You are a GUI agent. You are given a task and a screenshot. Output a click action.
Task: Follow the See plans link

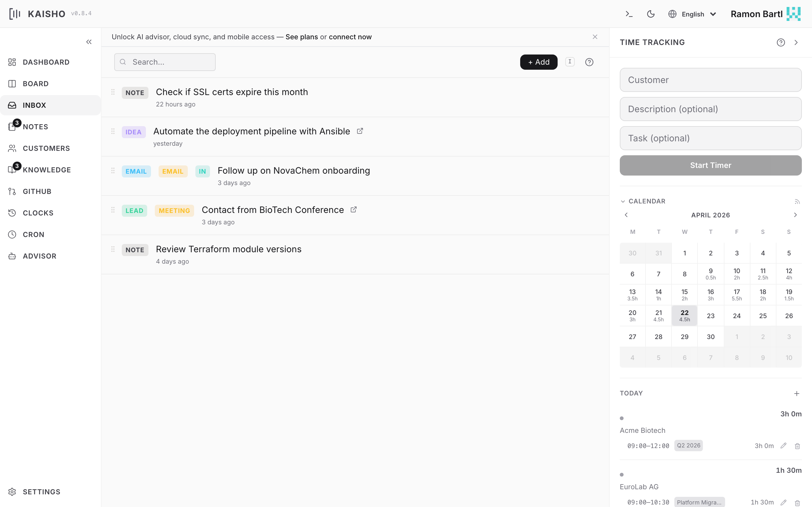point(301,37)
